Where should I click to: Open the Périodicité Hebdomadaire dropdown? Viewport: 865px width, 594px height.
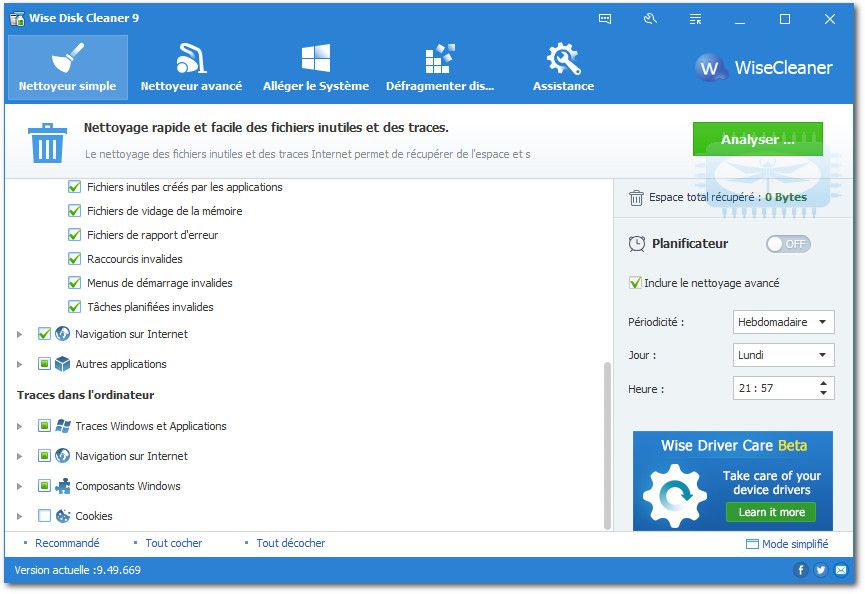click(783, 322)
